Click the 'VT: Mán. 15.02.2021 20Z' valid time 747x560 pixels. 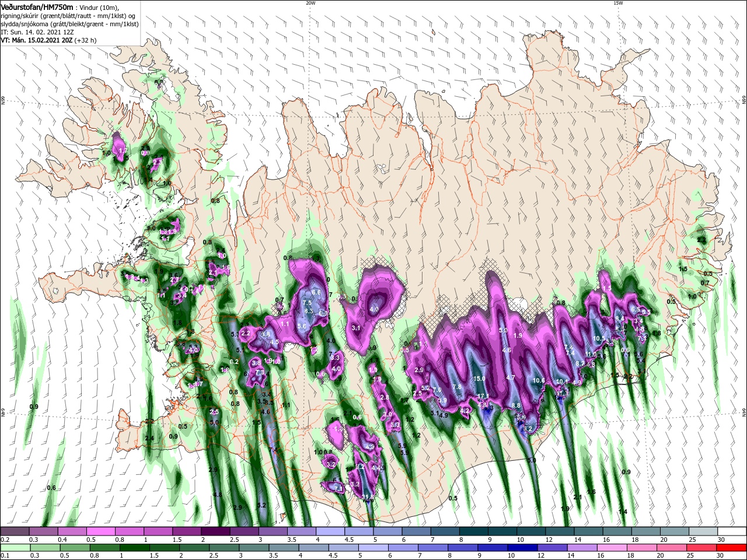(x=36, y=40)
